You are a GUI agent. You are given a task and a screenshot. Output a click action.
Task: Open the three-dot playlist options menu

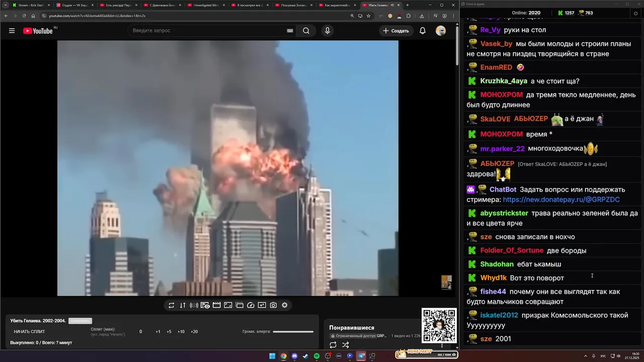click(442, 345)
